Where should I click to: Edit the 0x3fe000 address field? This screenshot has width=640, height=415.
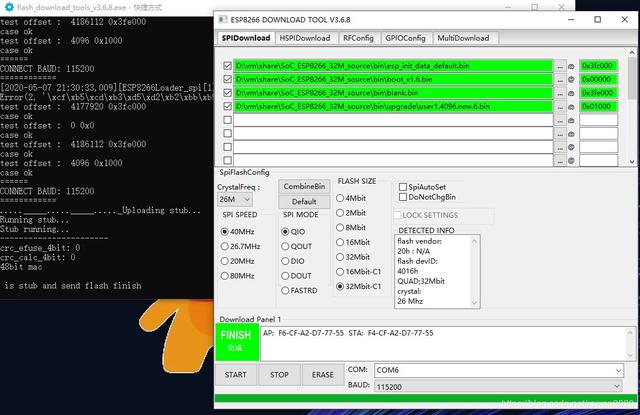598,93
